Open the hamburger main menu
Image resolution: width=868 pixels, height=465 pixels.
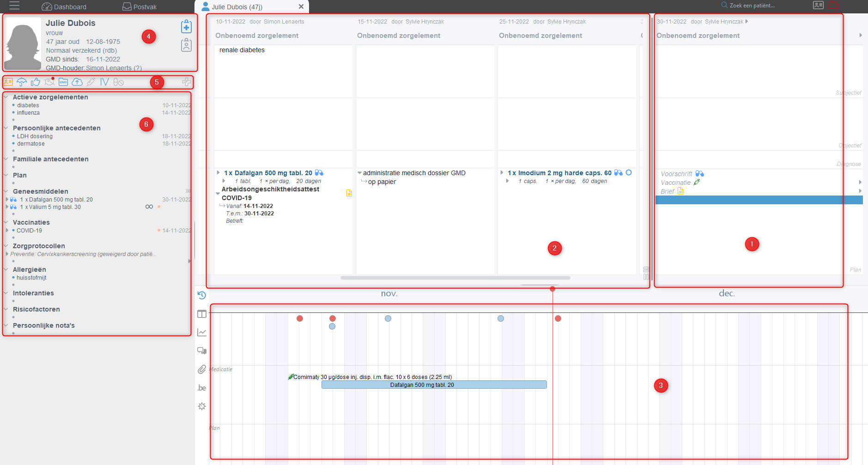pos(14,6)
